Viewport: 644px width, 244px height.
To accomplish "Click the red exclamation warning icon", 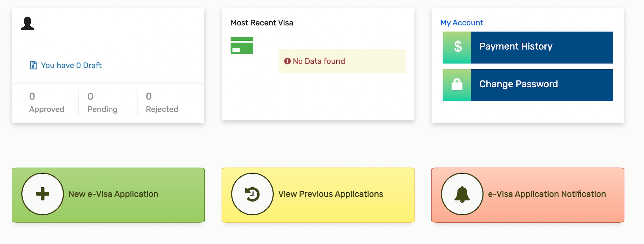I will point(287,61).
